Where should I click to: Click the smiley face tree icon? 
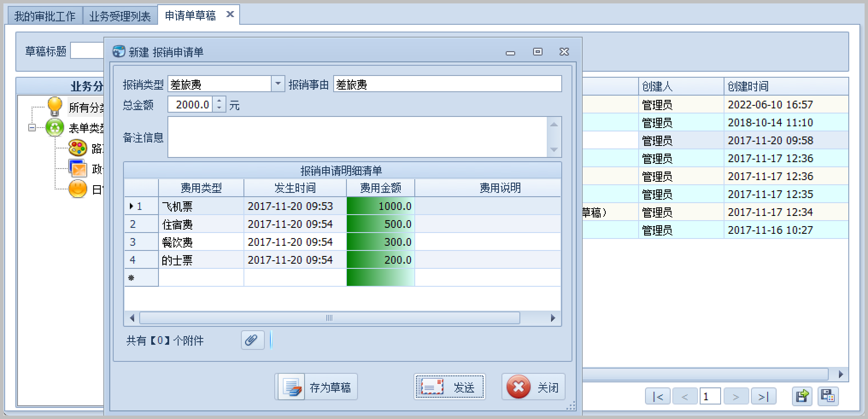click(78, 189)
